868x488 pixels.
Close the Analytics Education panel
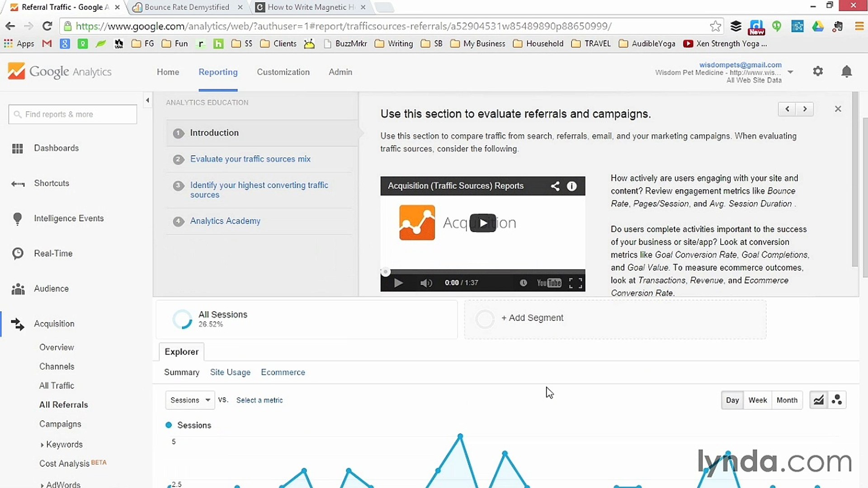point(838,109)
